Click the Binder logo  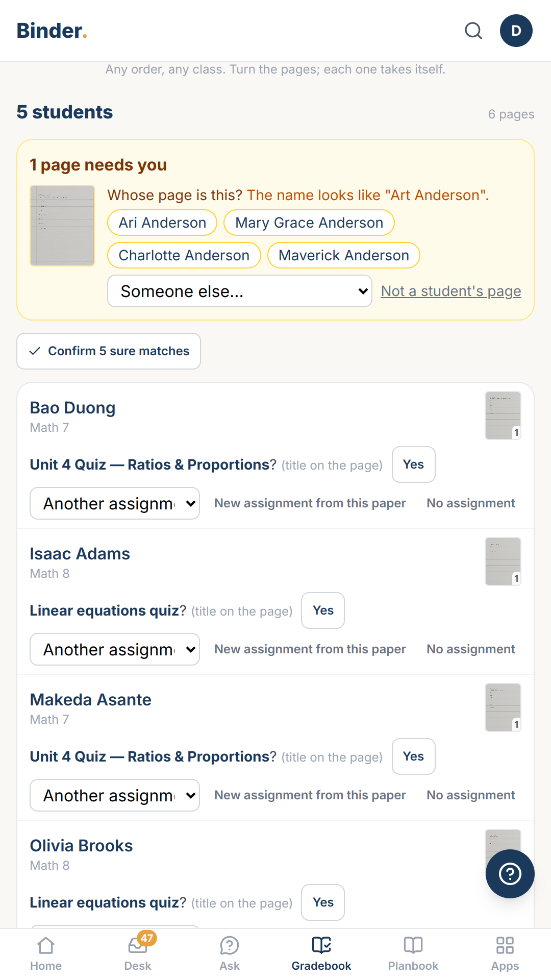pos(52,31)
